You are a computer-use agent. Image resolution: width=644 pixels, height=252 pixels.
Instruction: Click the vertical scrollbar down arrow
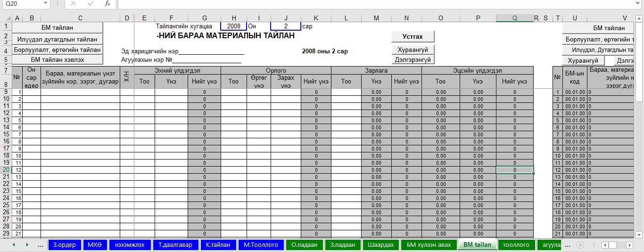click(x=639, y=234)
